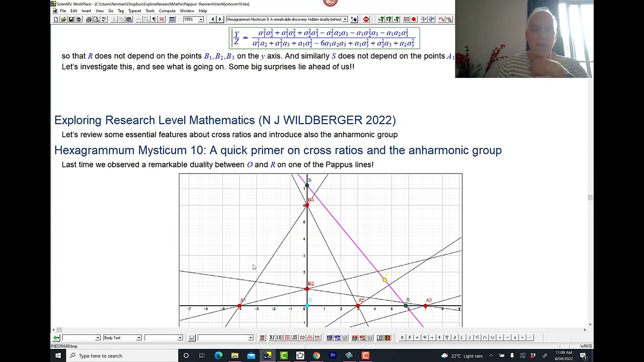Click the Undo arrow icon
Screen dimensions: 644x362
click(139, 19)
